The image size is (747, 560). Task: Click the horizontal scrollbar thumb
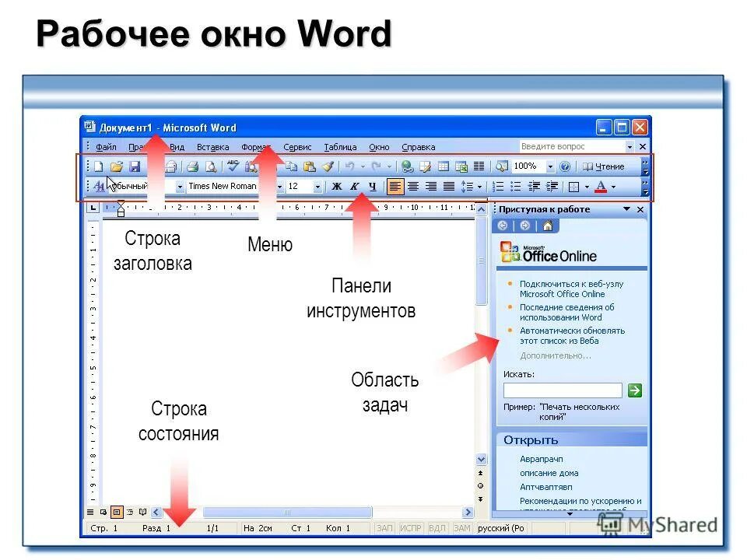click(x=287, y=513)
